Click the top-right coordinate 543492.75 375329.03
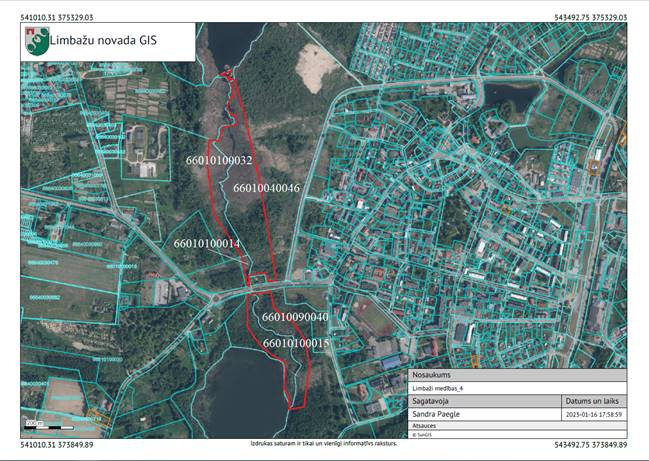649x461 pixels. click(590, 17)
